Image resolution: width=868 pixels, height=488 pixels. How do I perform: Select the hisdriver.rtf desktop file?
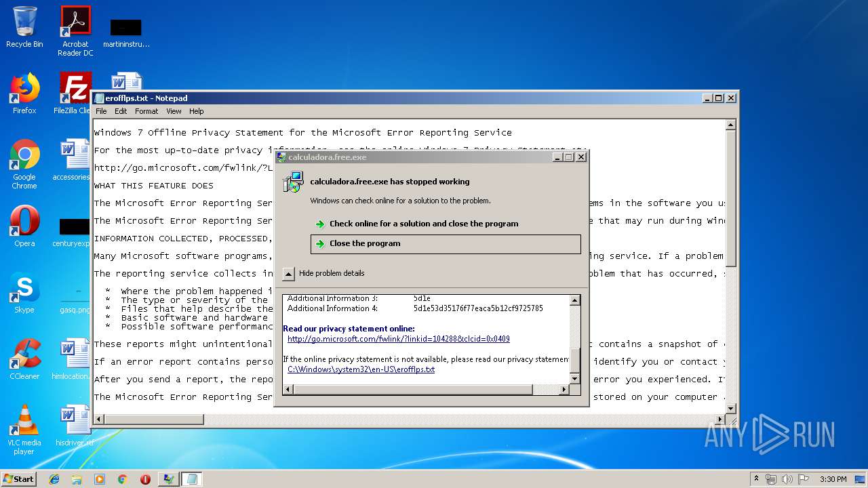tap(74, 426)
